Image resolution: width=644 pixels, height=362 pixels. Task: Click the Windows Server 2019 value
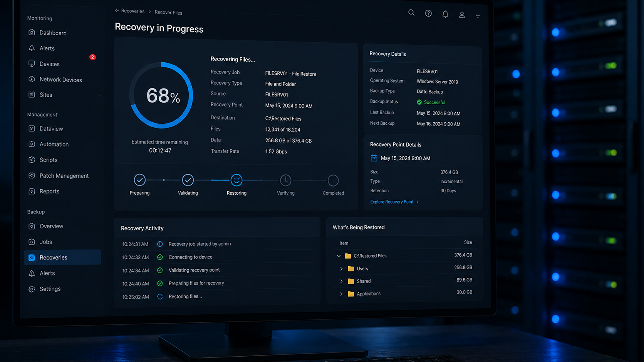(x=437, y=82)
